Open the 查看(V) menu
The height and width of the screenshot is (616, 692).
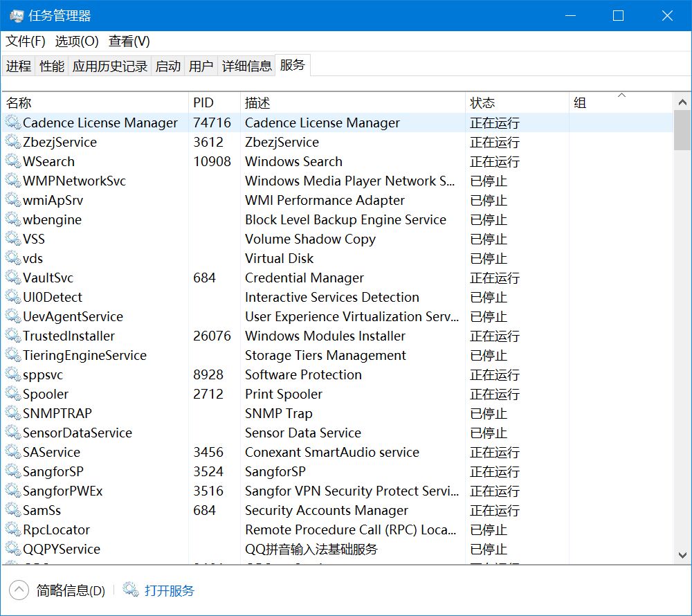point(129,41)
